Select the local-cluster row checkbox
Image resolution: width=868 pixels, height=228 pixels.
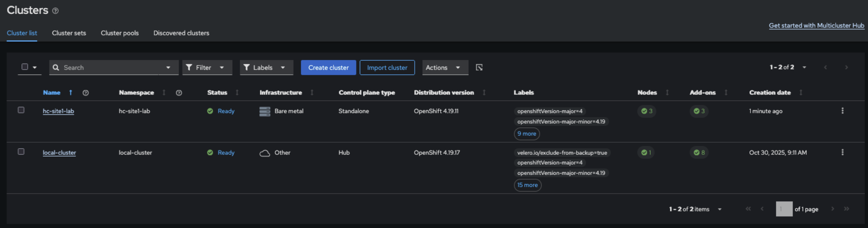(x=21, y=152)
